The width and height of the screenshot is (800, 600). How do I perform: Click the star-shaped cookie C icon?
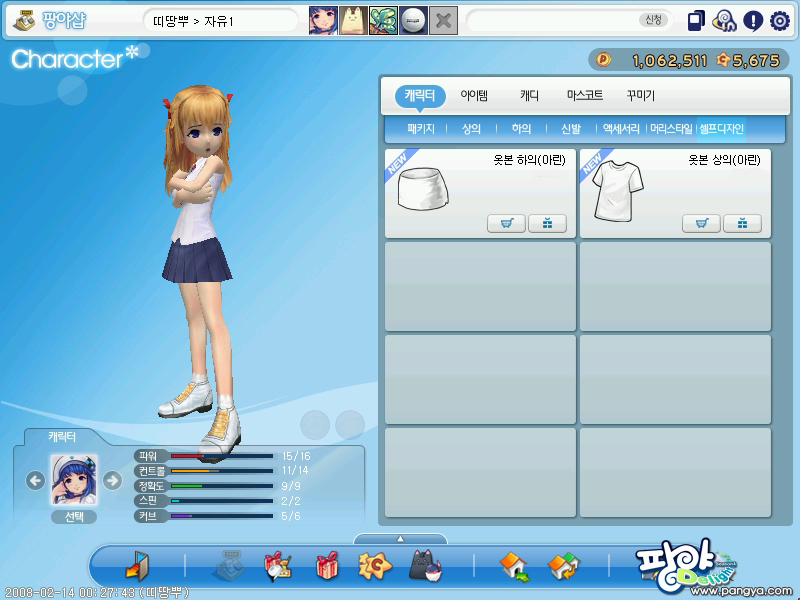375,566
